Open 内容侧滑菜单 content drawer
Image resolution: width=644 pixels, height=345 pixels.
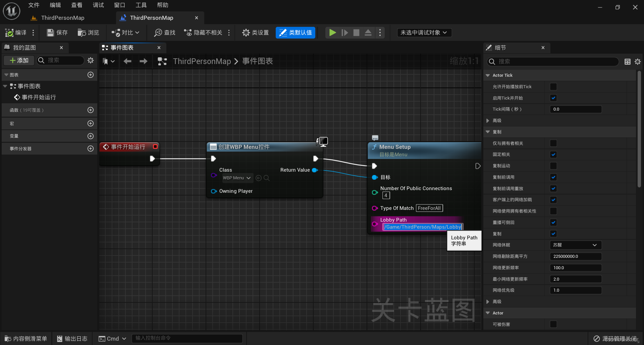coord(26,339)
